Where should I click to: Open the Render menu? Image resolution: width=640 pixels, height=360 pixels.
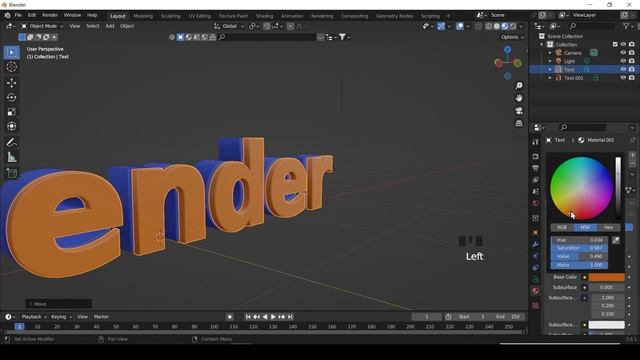click(x=50, y=15)
